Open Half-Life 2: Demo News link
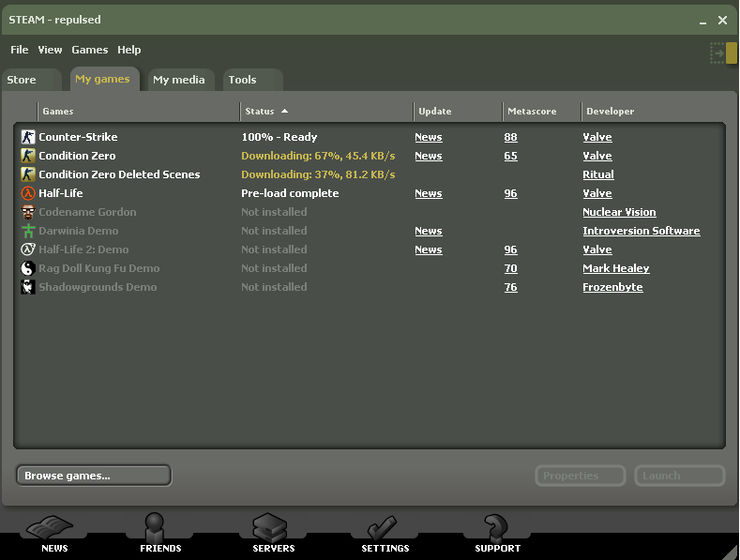This screenshot has height=560, width=740. pyautogui.click(x=429, y=250)
